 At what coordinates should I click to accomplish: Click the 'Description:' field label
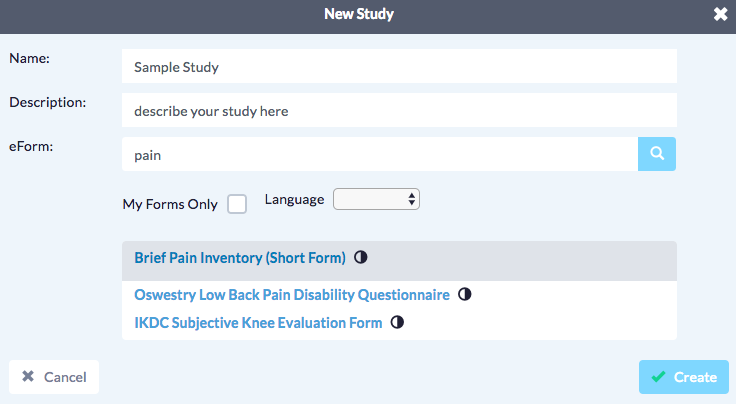pos(47,102)
